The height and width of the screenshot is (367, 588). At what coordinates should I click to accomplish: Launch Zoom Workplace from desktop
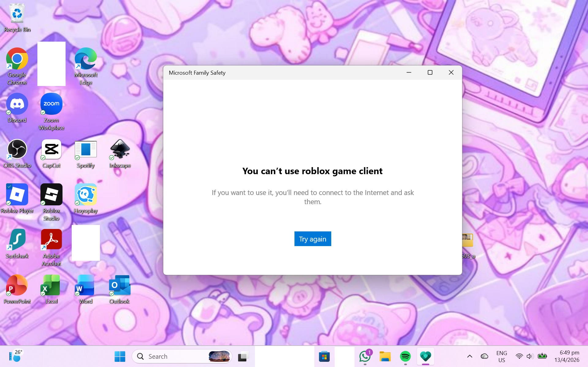coord(51,112)
